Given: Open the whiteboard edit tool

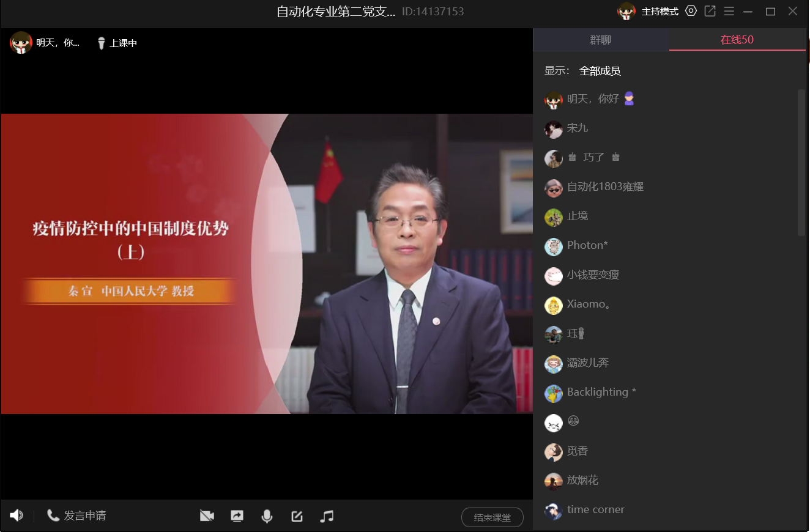Looking at the screenshot, I should pos(297,516).
